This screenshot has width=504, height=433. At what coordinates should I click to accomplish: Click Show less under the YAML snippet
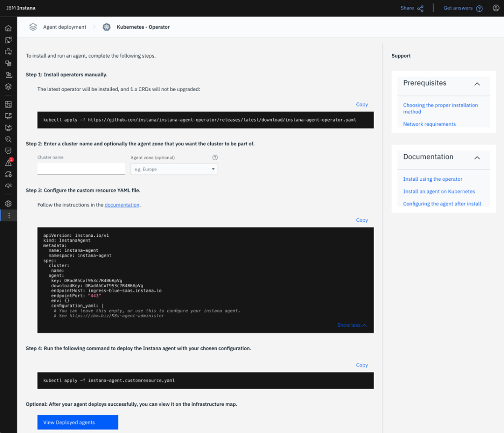tap(351, 325)
